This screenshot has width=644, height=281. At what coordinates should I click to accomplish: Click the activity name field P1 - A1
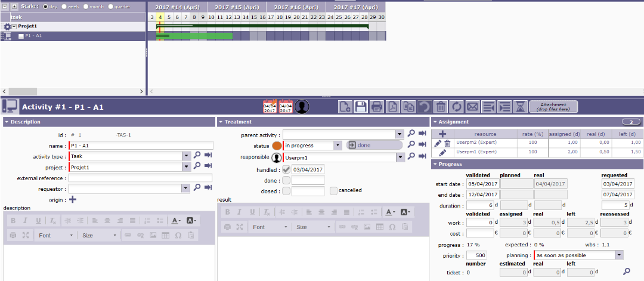tap(140, 145)
